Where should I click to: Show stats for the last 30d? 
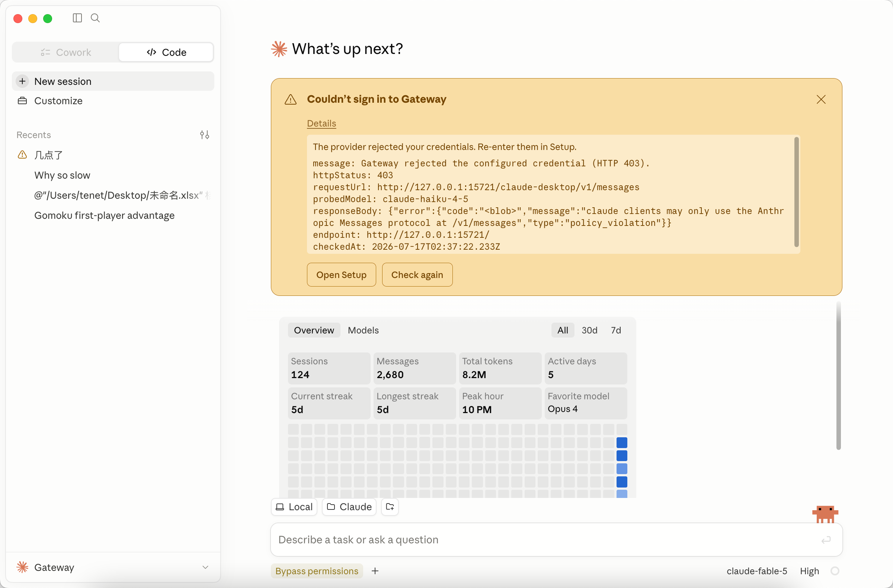coord(589,330)
